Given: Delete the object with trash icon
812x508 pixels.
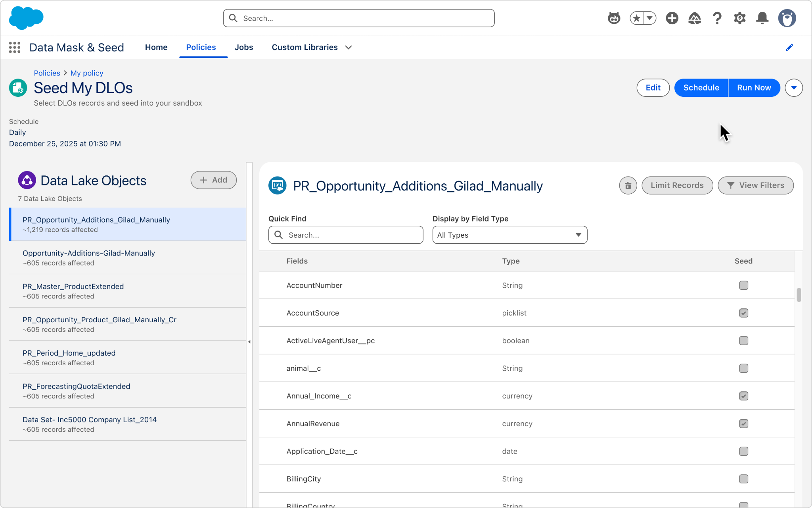Looking at the screenshot, I should [628, 185].
